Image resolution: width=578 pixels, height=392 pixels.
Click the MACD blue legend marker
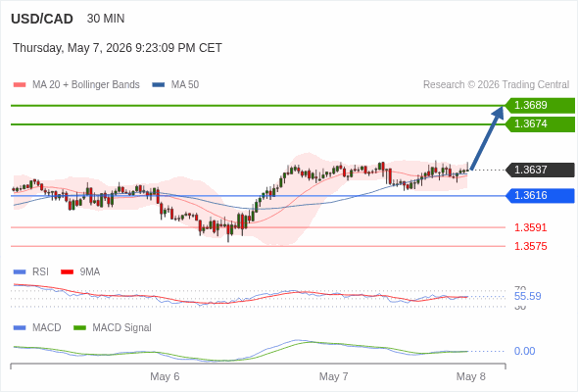[x=20, y=328]
